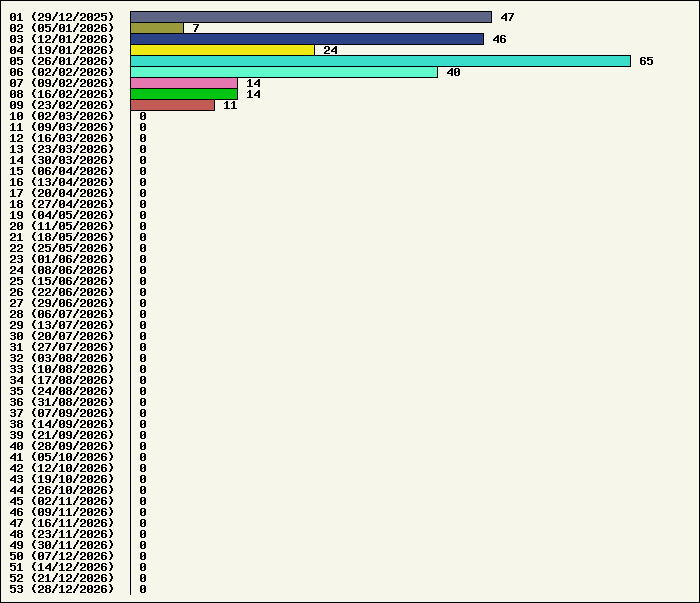Select the row label 53 (28/12/2026)
This screenshot has width=700, height=603.
pos(62,589)
